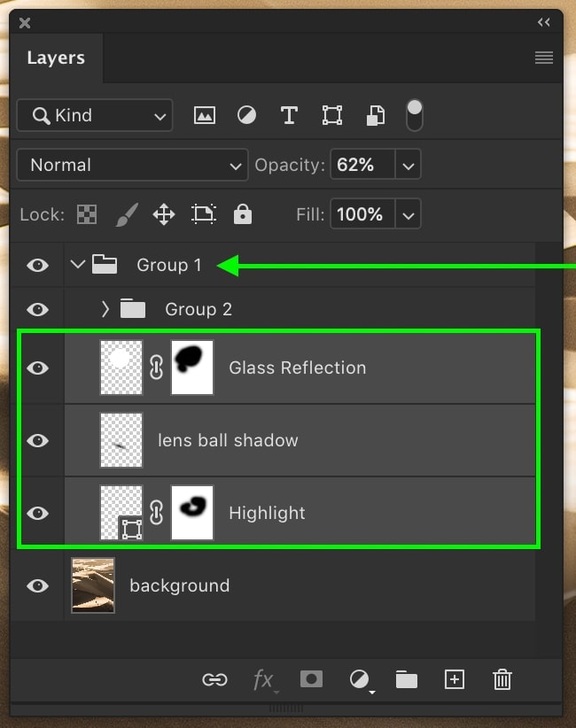The image size is (576, 728).
Task: Add a layer mask icon
Action: pos(311,679)
